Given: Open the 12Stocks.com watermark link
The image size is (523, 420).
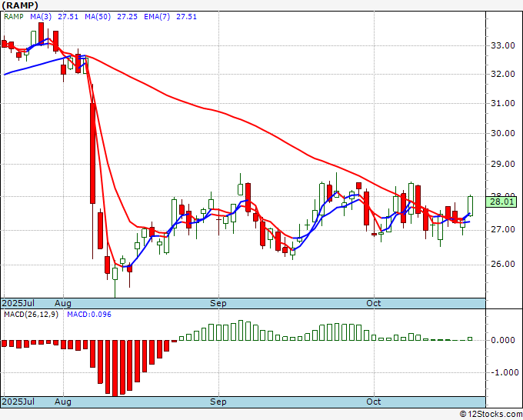Looking at the screenshot, I should click(491, 415).
